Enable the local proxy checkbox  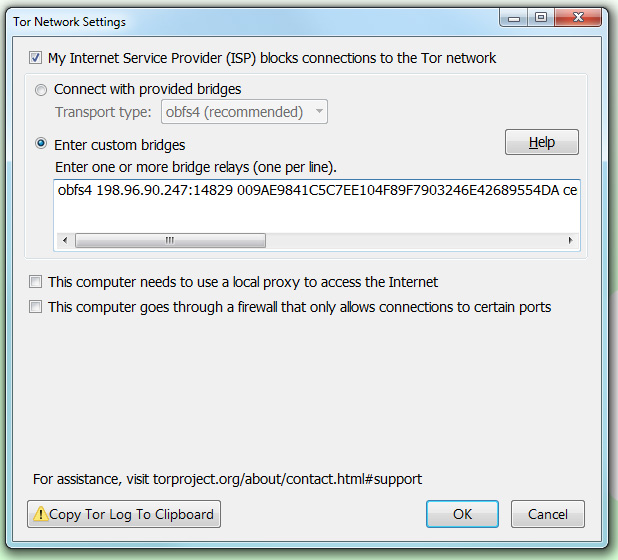(35, 282)
